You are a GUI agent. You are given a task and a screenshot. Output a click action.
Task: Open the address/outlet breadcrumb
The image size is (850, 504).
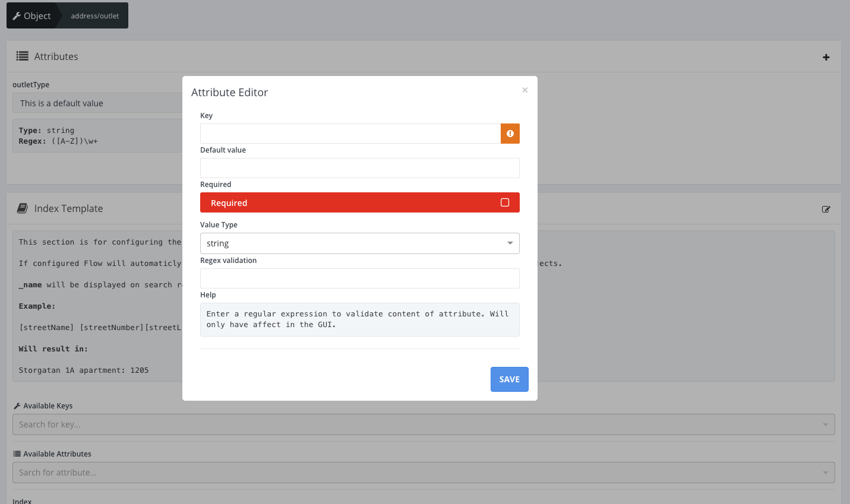(x=95, y=16)
